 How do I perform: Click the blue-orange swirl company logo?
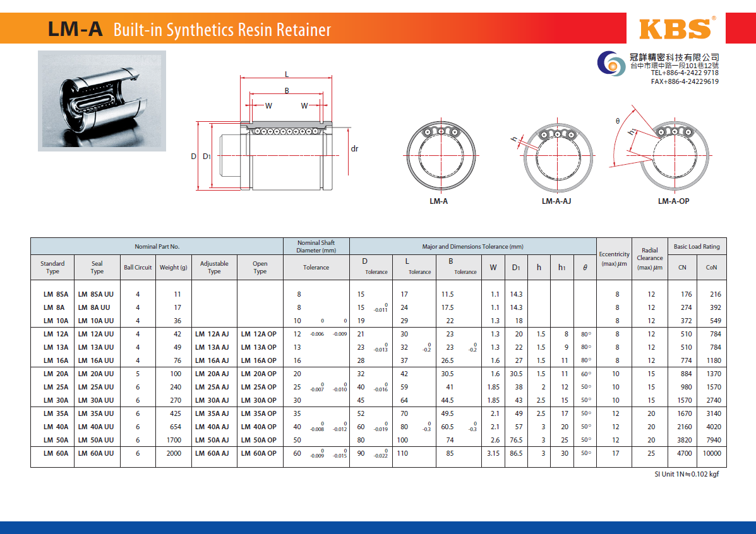coord(612,64)
